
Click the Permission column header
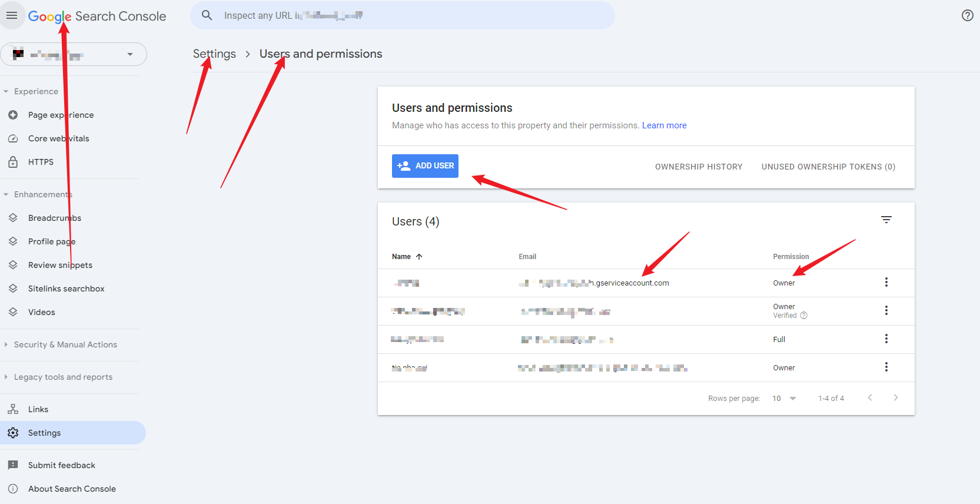tap(790, 257)
